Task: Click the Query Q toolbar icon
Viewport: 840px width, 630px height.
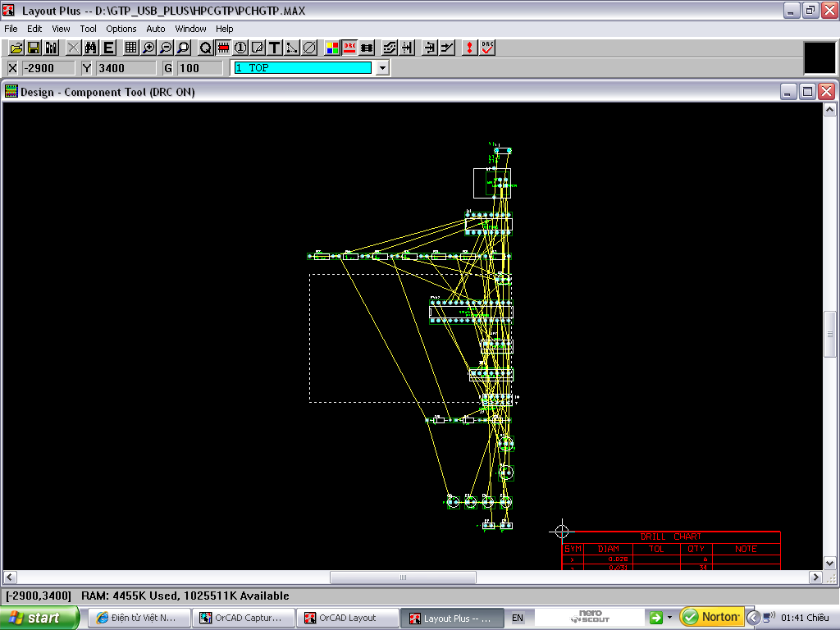Action: click(x=205, y=48)
